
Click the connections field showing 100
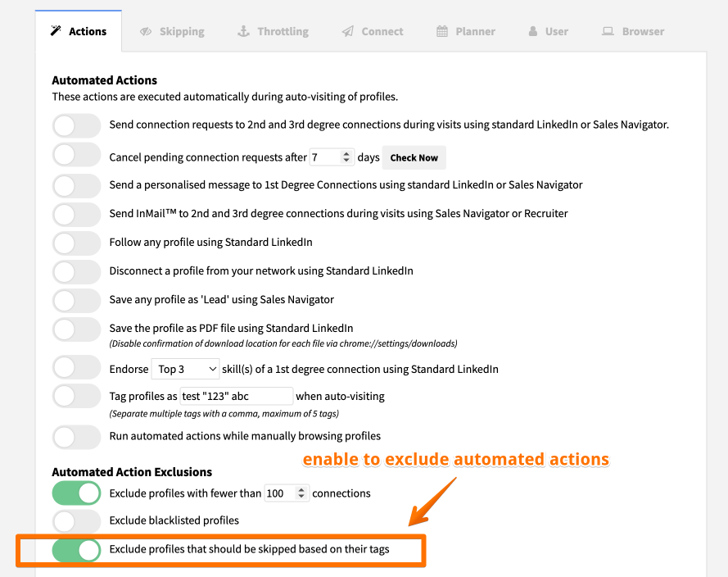[x=287, y=493]
